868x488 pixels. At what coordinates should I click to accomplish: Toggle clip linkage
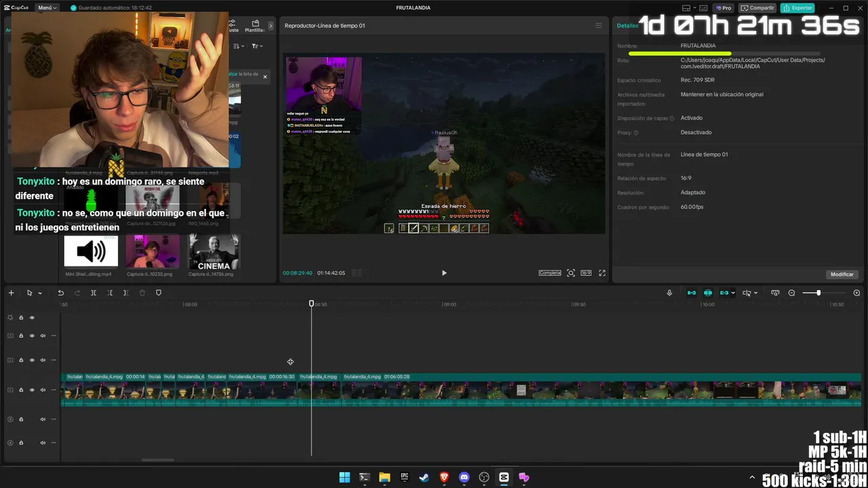(x=724, y=293)
